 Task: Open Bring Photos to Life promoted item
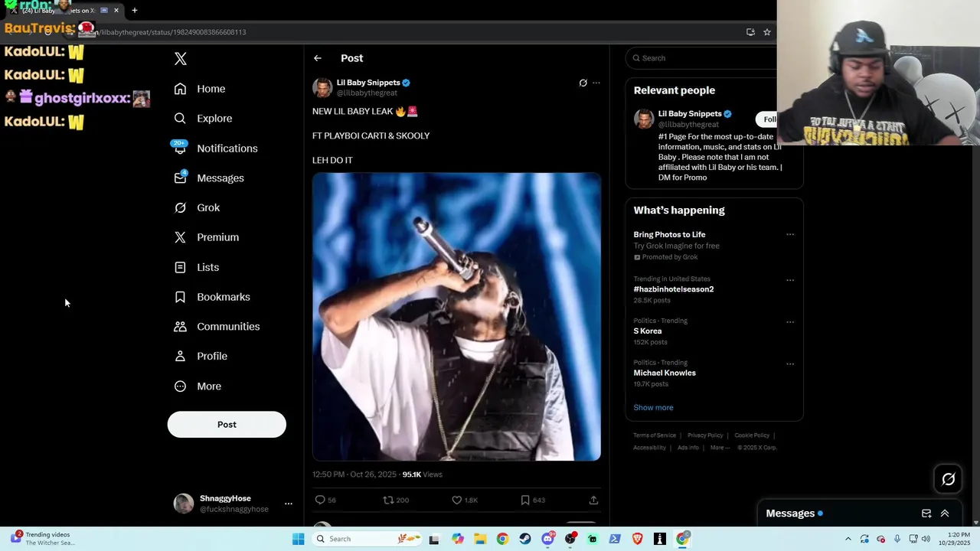point(669,235)
